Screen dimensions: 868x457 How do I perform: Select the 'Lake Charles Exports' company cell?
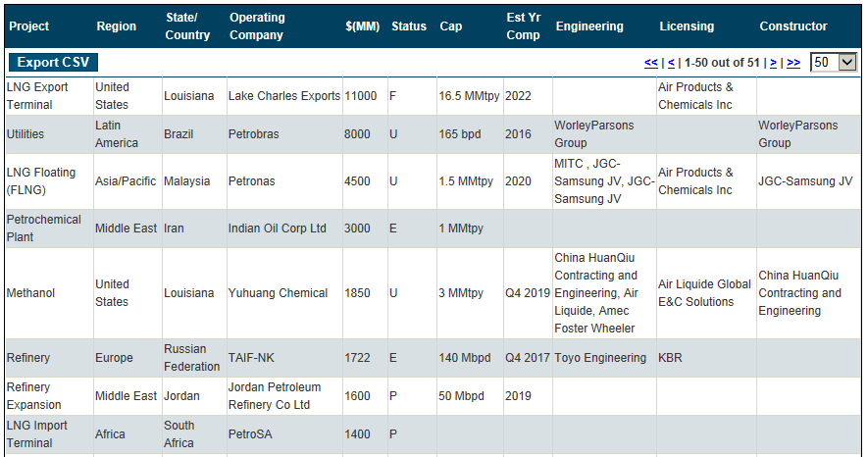284,96
